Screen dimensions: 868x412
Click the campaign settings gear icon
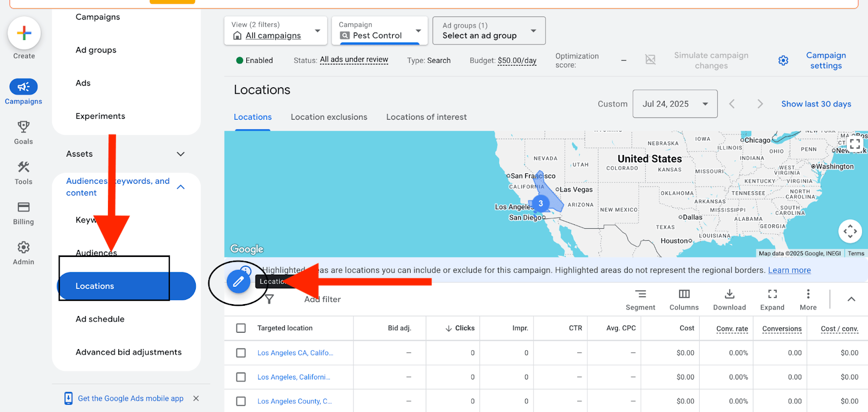click(783, 60)
